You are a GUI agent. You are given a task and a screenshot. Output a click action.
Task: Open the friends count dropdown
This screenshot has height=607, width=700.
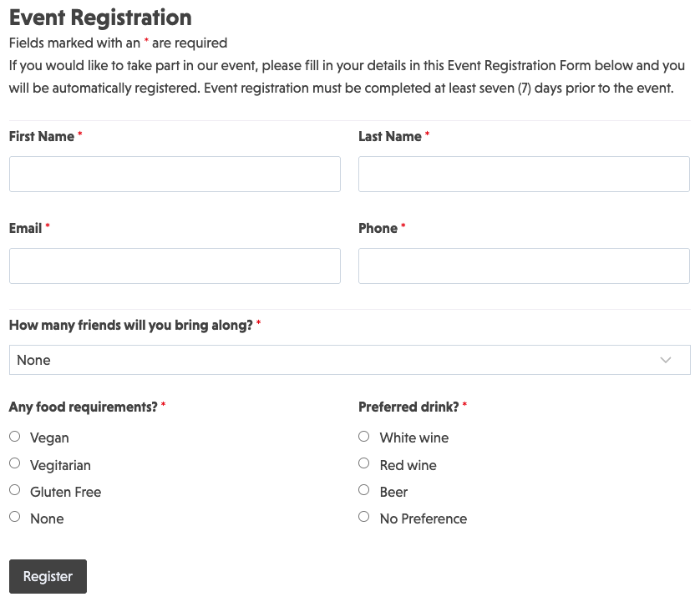click(x=349, y=360)
